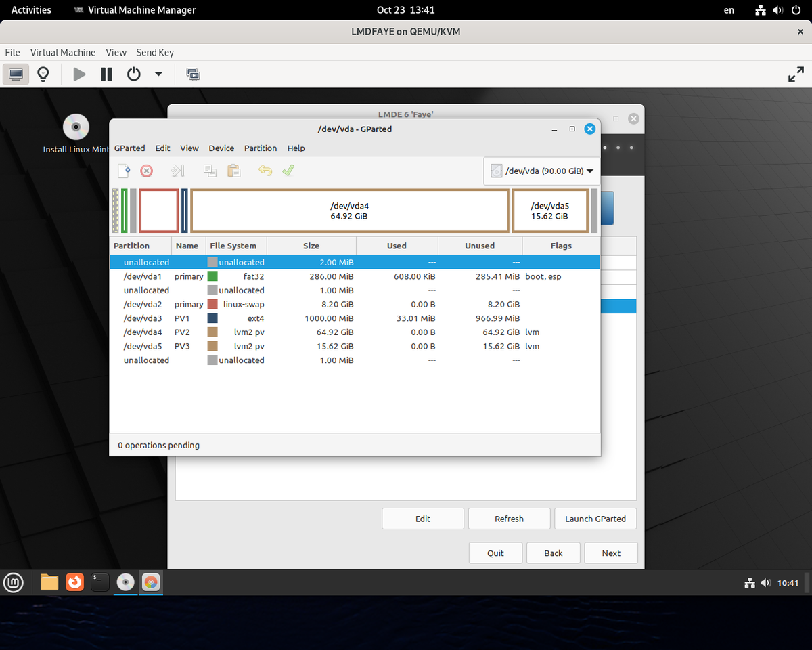Screen dimensions: 812x650
Task: Select the Resize/Move partition icon
Action: (177, 171)
